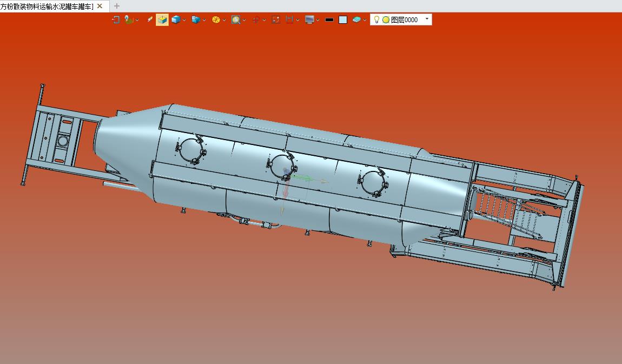Image resolution: width=622 pixels, height=364 pixels.
Task: Click the red square sketch icon
Action: (276, 19)
